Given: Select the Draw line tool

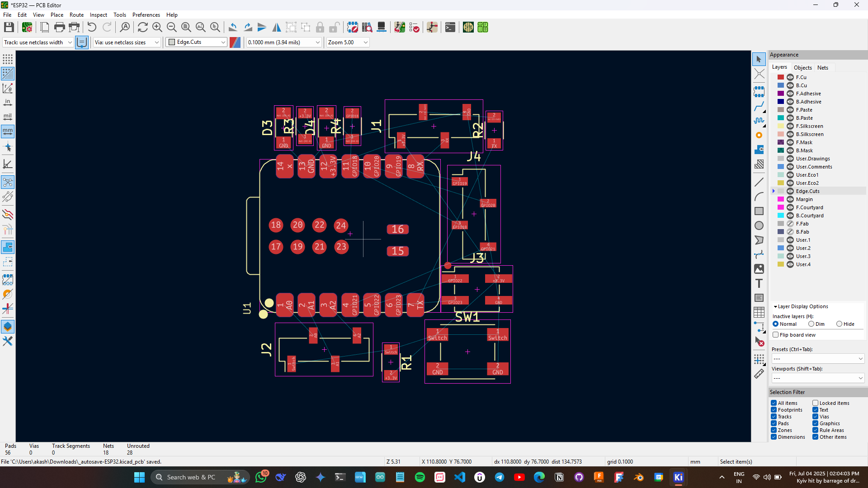Looking at the screenshot, I should [x=759, y=182].
